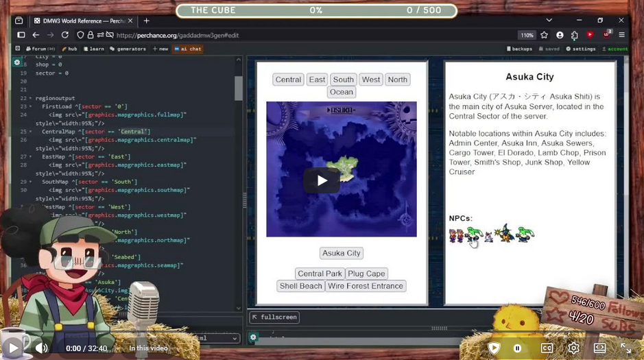644x360 pixels.
Task: Open the generators menu item
Action: (x=130, y=49)
